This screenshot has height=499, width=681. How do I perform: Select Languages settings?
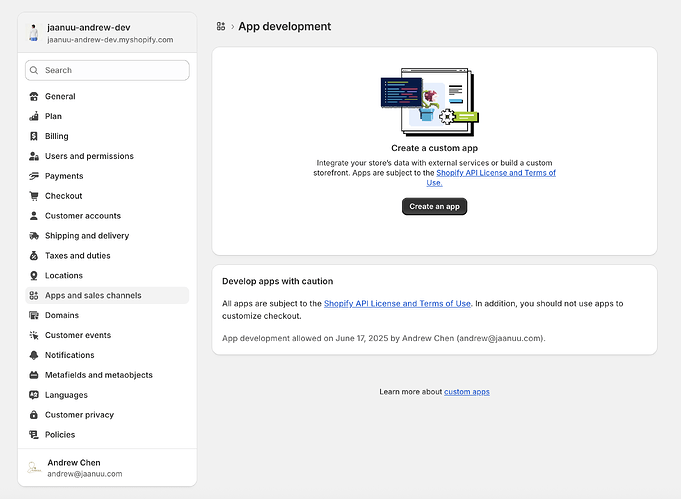pos(107,395)
